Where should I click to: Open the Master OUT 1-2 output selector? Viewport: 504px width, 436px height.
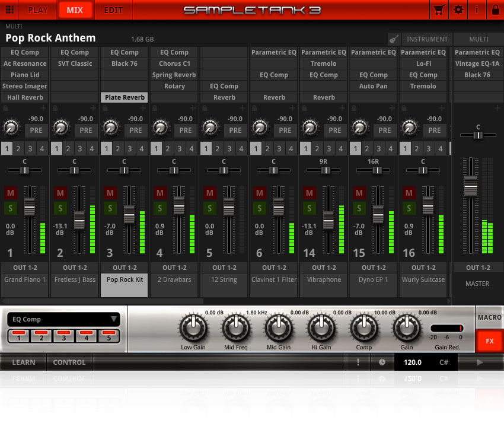click(x=477, y=268)
